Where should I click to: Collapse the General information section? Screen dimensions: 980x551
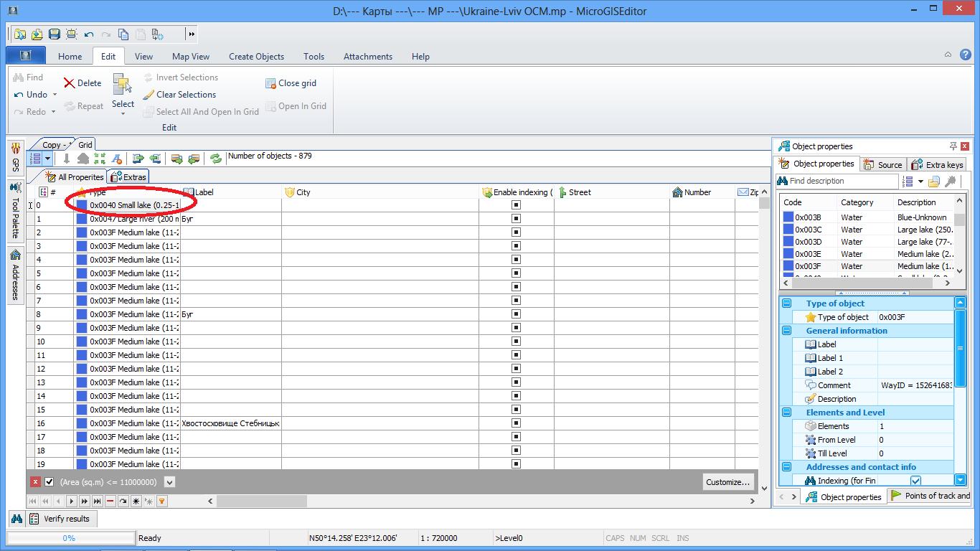[786, 331]
